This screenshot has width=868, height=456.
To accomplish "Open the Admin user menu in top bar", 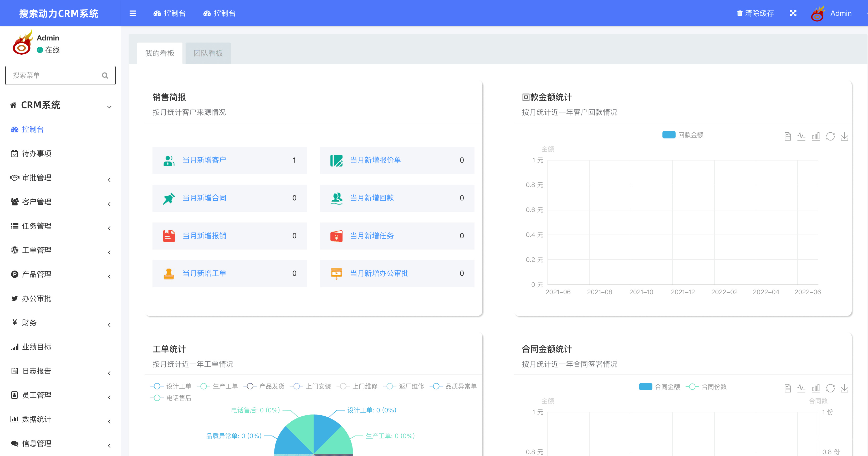I will point(832,13).
